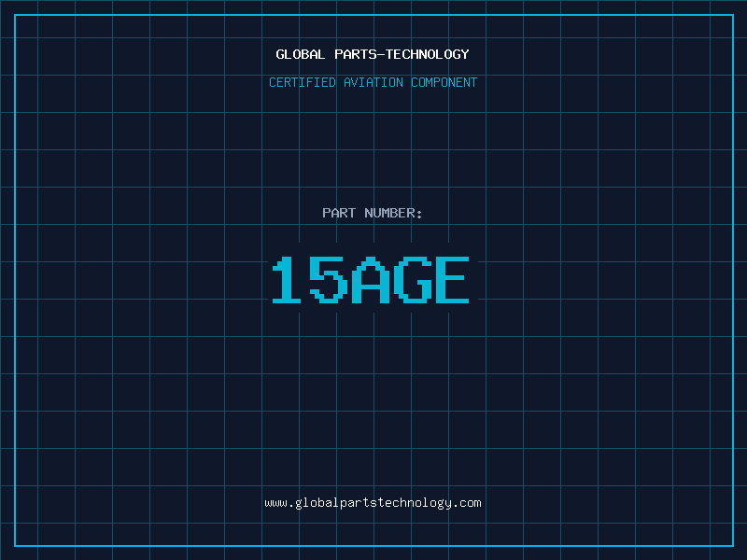Click the GLOBAL PARTS-TECHNOLOGY heading
747x560 pixels.
pyautogui.click(x=373, y=54)
